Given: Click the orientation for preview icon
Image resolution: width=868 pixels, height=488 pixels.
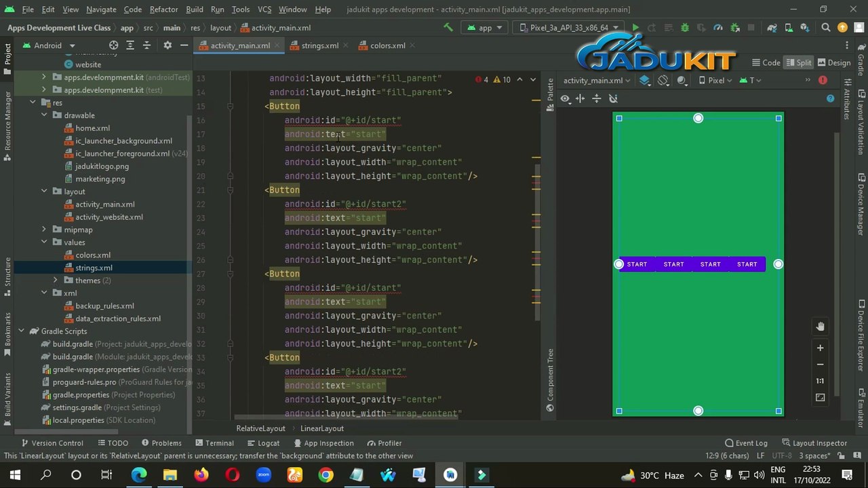Looking at the screenshot, I should (x=663, y=81).
